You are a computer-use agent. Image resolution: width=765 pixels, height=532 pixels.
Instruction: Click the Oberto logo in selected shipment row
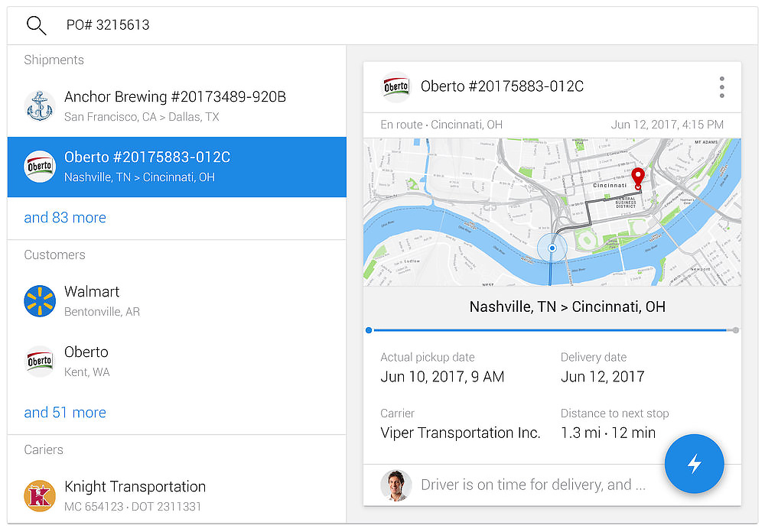point(40,167)
